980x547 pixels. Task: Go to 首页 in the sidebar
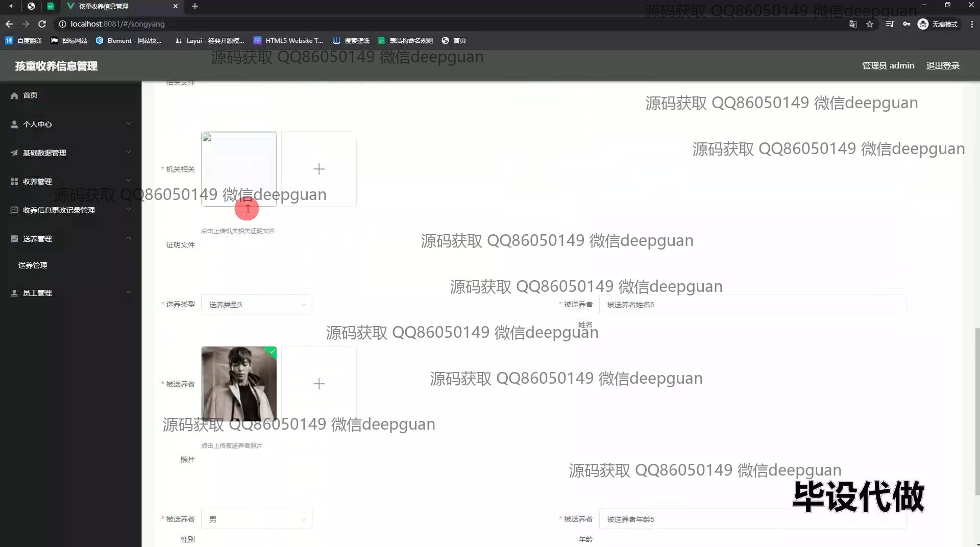(70, 95)
